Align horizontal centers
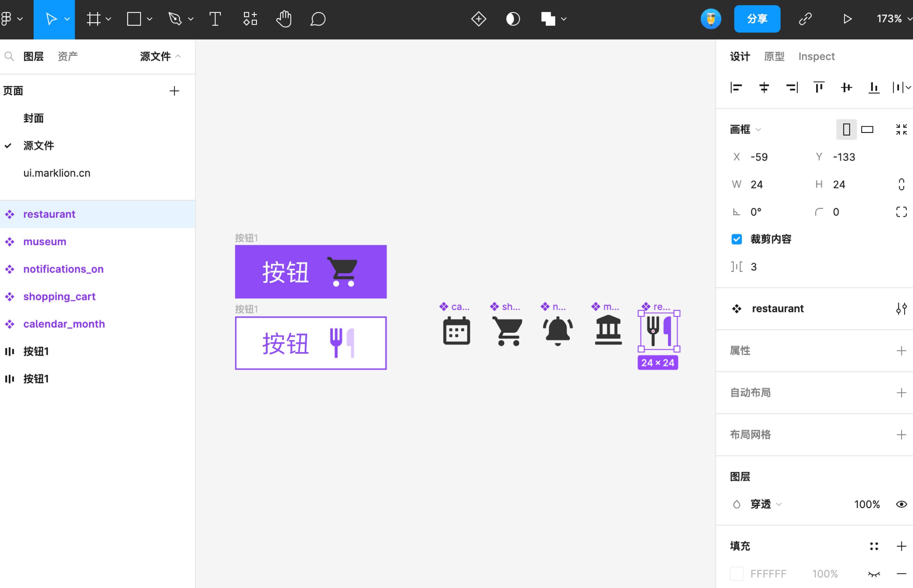 [764, 87]
